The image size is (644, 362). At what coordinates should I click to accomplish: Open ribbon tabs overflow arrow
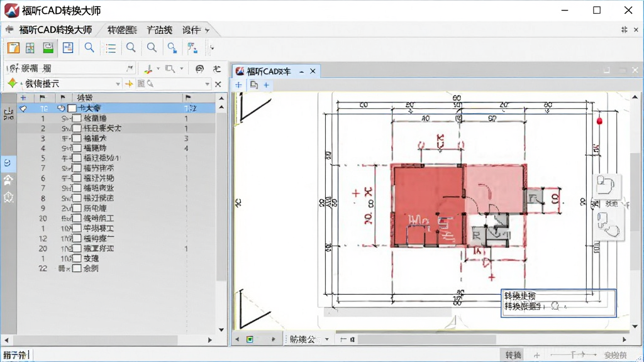click(x=207, y=30)
